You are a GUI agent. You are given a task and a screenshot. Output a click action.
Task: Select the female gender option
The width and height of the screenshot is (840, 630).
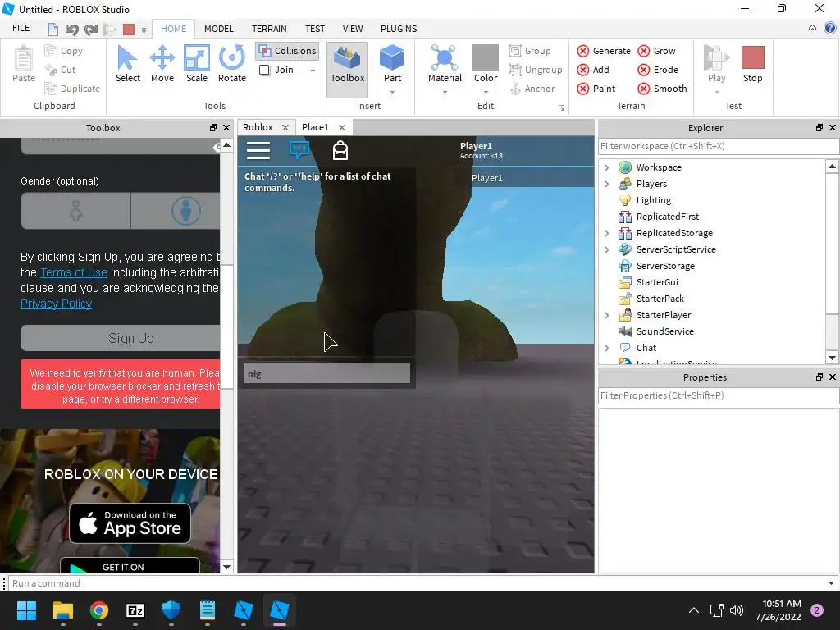(x=76, y=211)
